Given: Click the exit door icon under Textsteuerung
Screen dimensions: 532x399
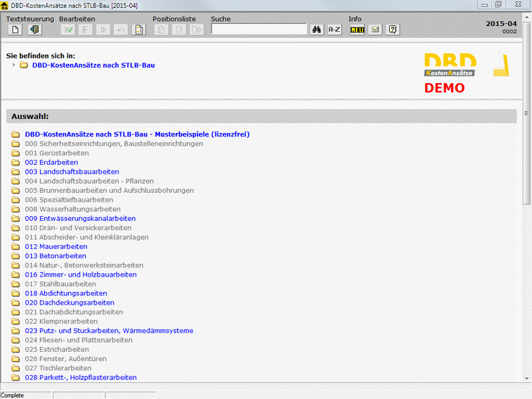Looking at the screenshot, I should (35, 30).
